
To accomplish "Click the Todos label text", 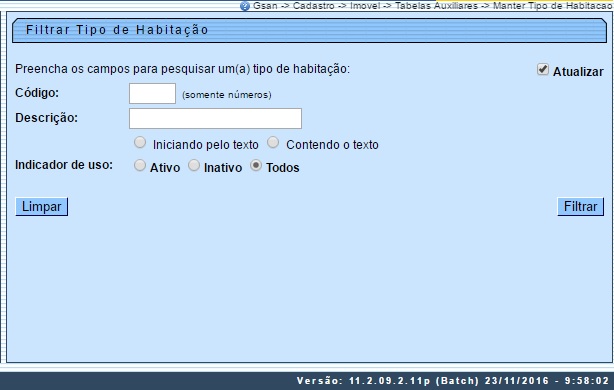I will pos(283,168).
